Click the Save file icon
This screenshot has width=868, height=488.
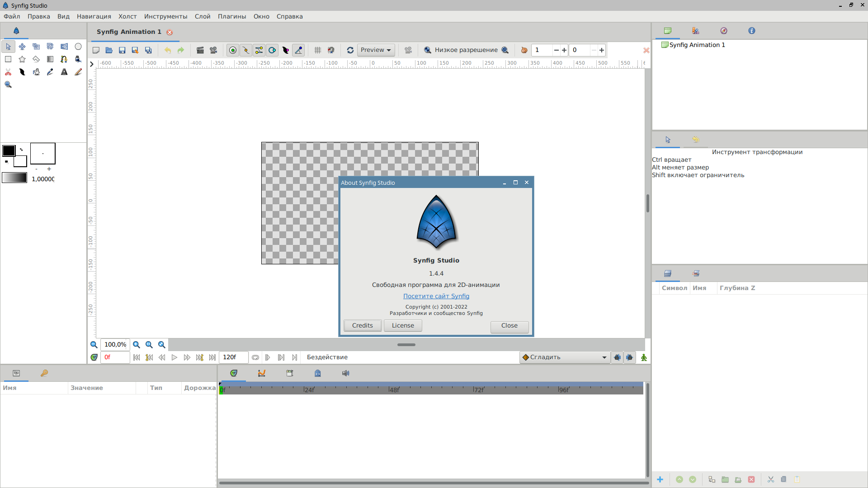click(x=122, y=50)
